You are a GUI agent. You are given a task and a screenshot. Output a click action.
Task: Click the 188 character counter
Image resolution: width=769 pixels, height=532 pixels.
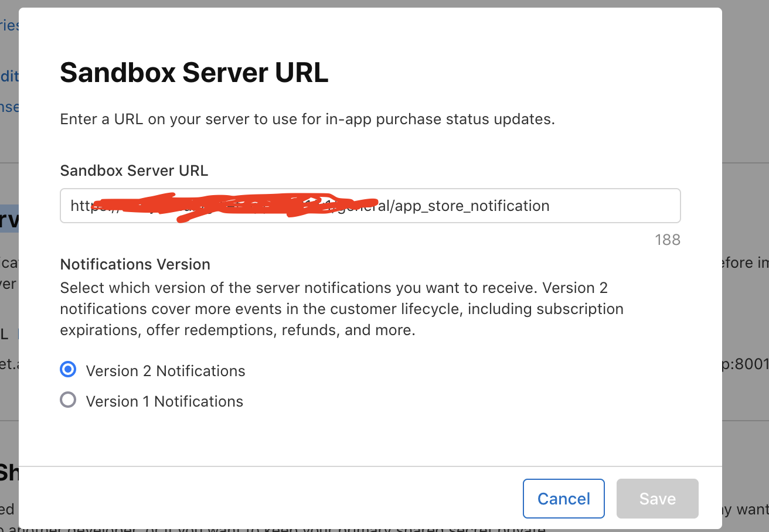pos(668,240)
